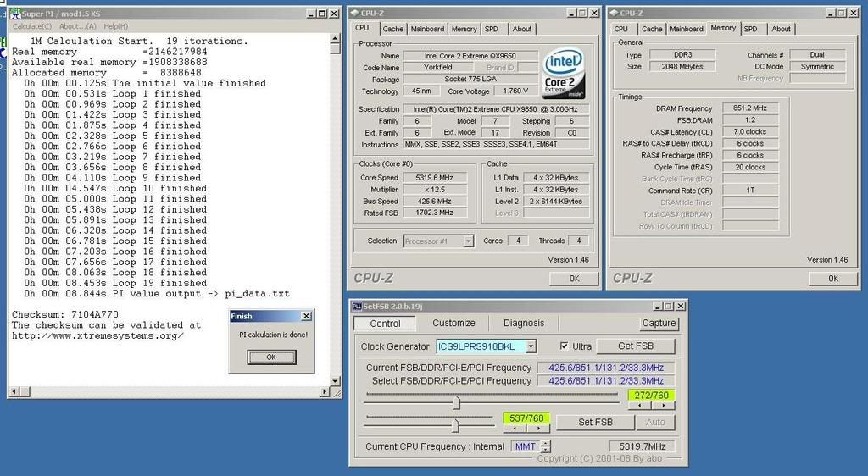Open the Clock Generator dropdown

(x=531, y=346)
